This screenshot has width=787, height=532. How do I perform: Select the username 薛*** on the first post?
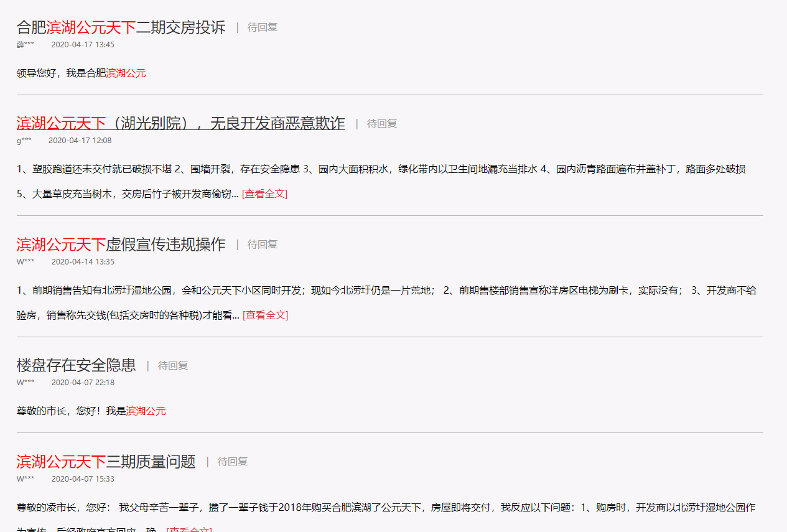[x=25, y=44]
